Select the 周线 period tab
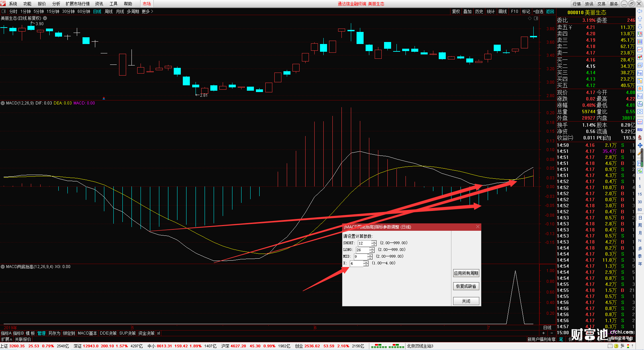The image size is (644, 350). click(109, 11)
